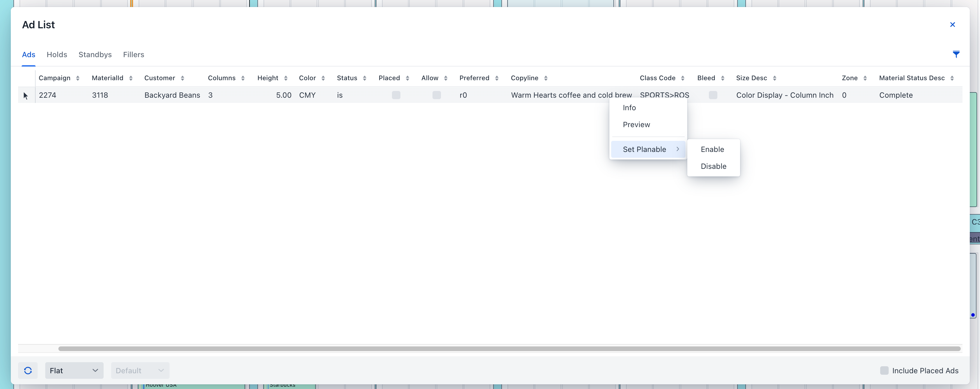The height and width of the screenshot is (389, 980).
Task: Click Disable in Set Planable submenu
Action: (x=713, y=166)
